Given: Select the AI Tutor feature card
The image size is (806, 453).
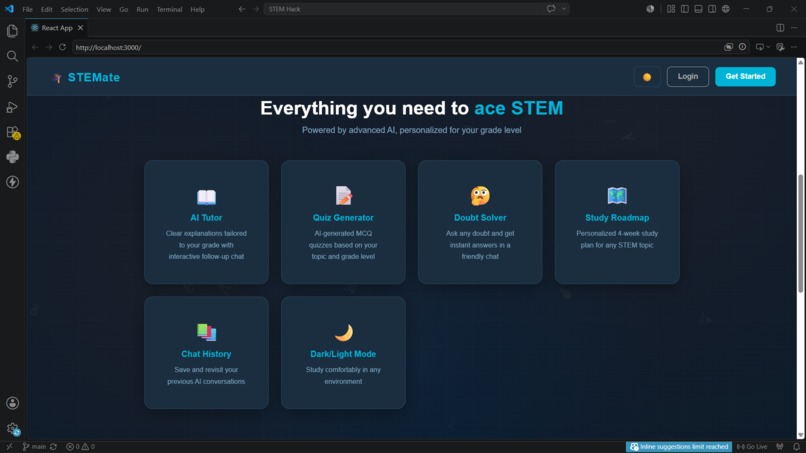Looking at the screenshot, I should [x=206, y=222].
